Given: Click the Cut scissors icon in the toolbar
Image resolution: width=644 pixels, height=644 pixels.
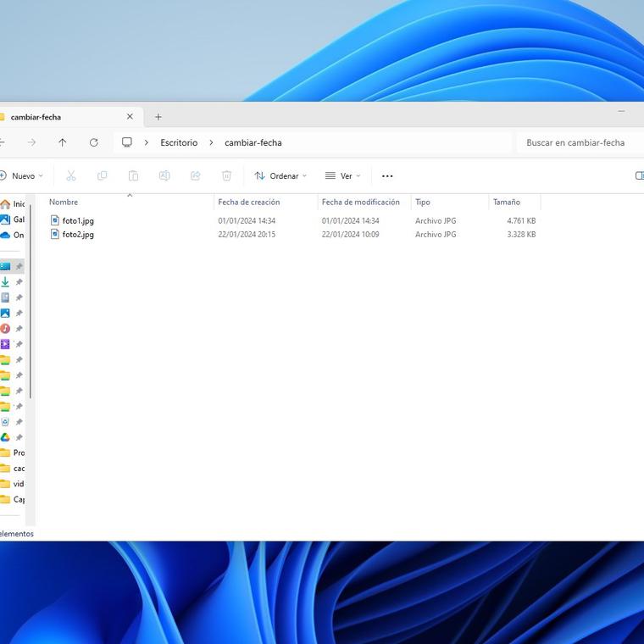Looking at the screenshot, I should (x=71, y=175).
